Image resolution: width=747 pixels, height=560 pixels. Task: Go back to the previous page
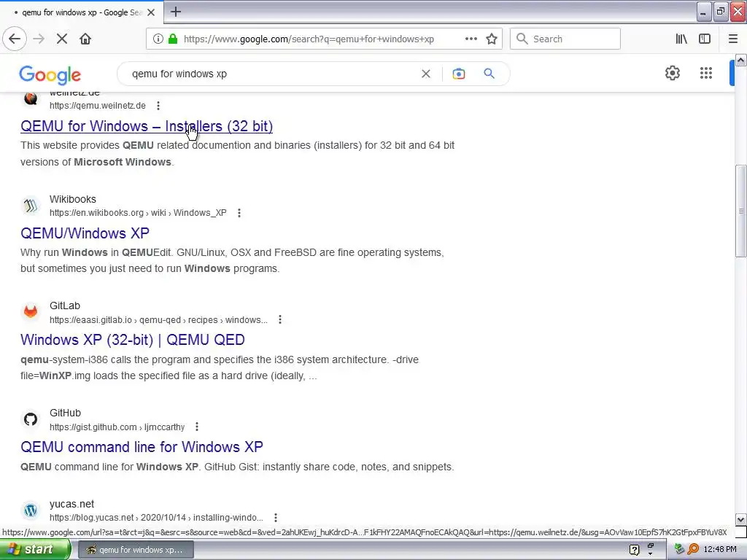point(15,39)
